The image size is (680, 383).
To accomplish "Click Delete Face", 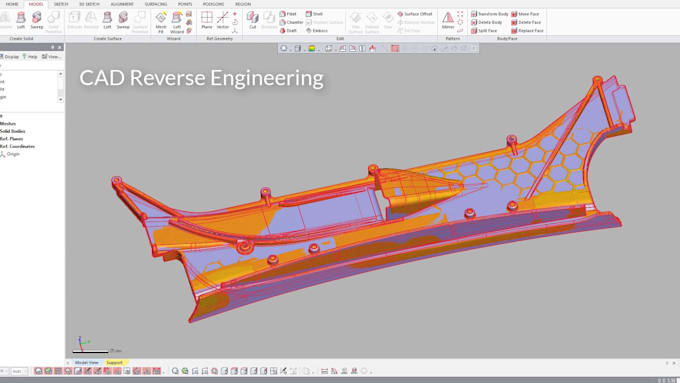I will pyautogui.click(x=526, y=22).
